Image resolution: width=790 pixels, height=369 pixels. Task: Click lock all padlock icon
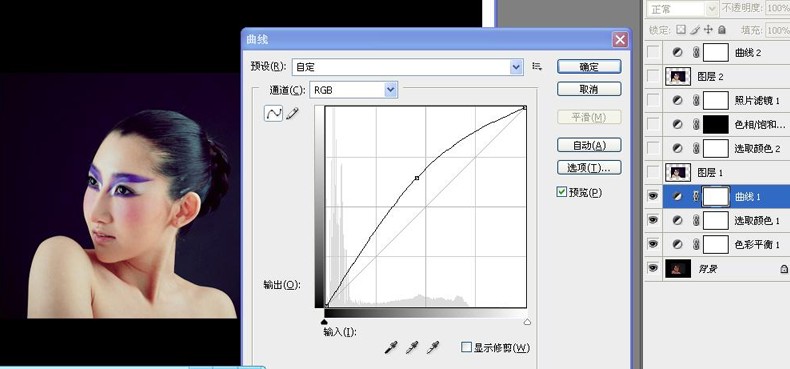[721, 30]
